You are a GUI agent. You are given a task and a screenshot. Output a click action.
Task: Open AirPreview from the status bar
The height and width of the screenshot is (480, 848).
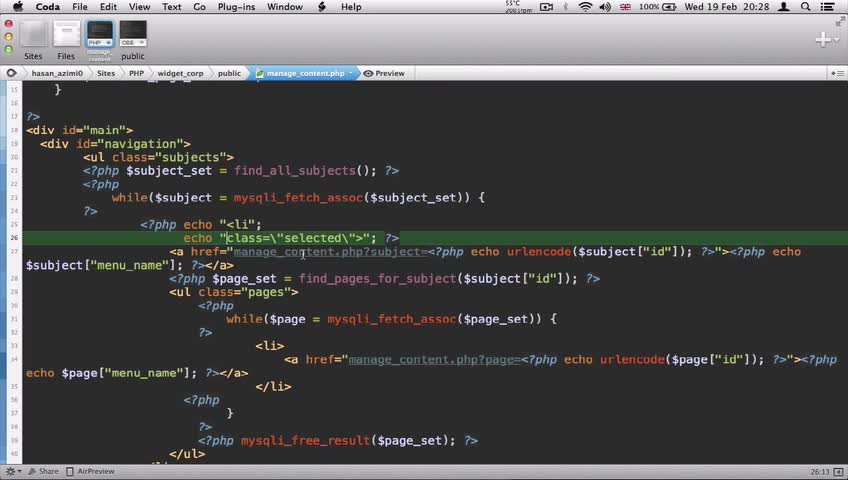pyautogui.click(x=90, y=471)
